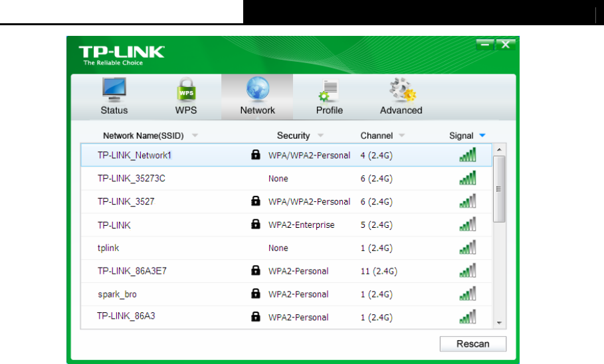Click the network list scrollbar thumb
The width and height of the screenshot is (604, 364).
pyautogui.click(x=499, y=189)
